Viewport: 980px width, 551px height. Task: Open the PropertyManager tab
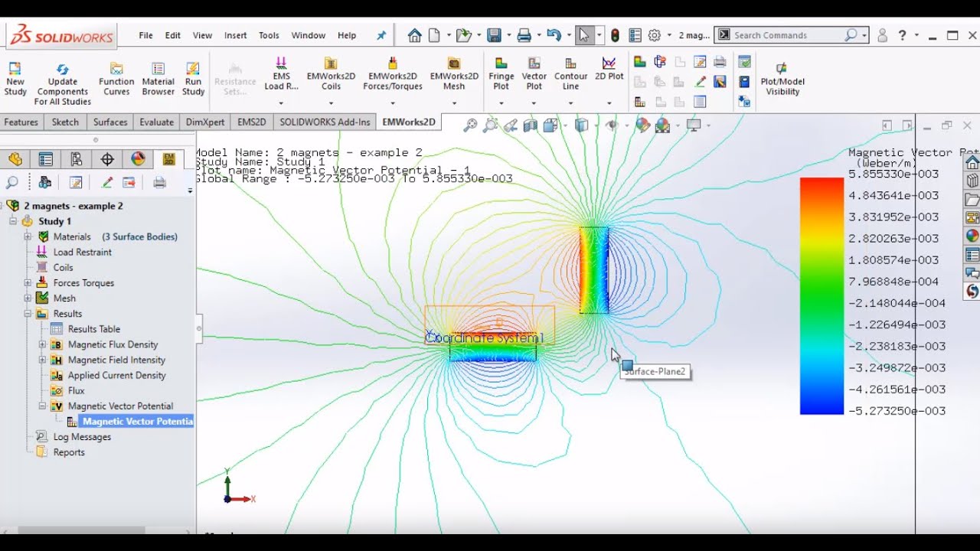(46, 159)
